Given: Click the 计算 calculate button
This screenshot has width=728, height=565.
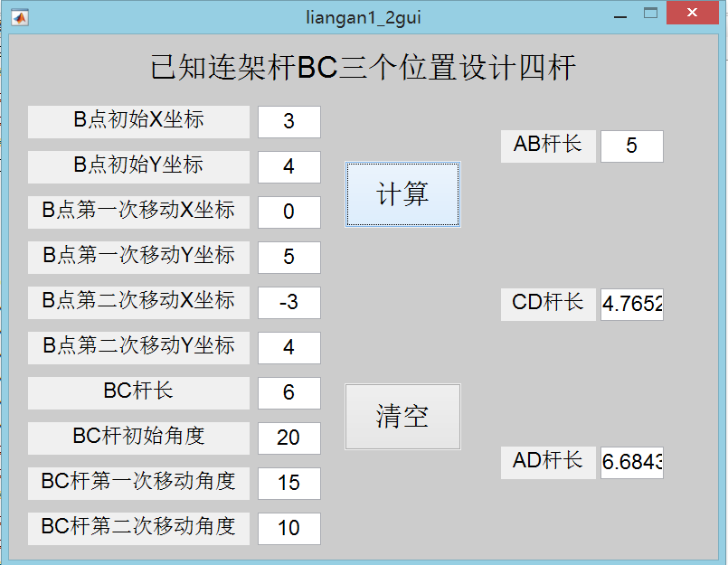Looking at the screenshot, I should (x=402, y=194).
